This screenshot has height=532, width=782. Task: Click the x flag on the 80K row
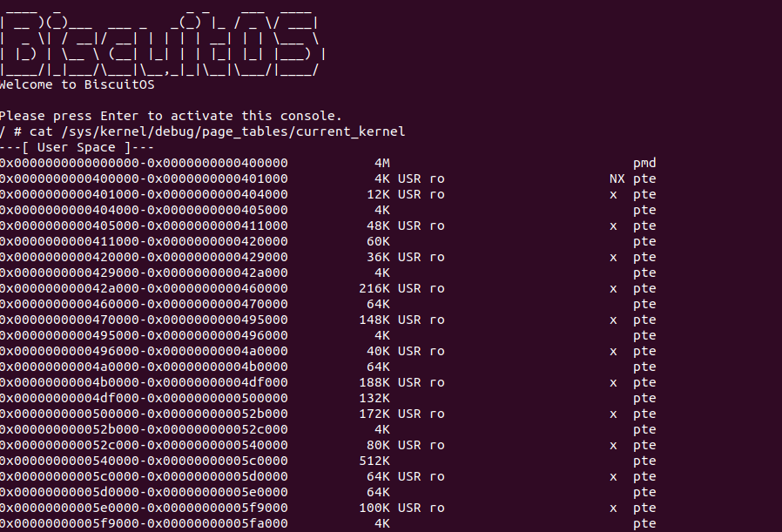[x=613, y=445]
